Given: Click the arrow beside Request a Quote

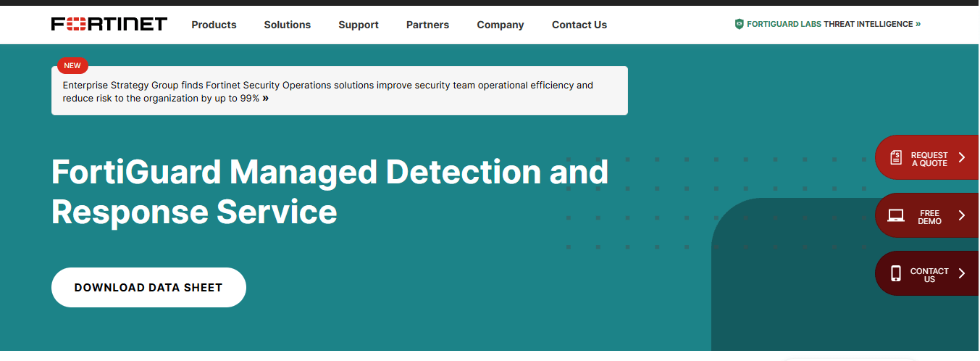Looking at the screenshot, I should pos(962,157).
